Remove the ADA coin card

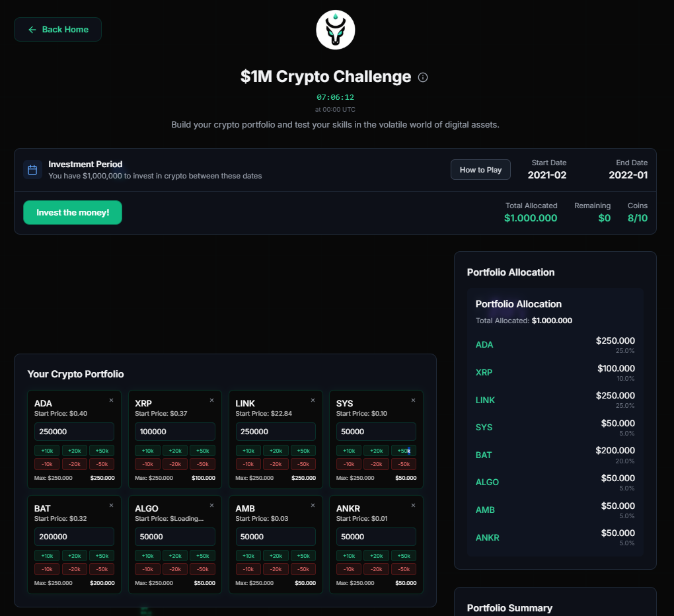(x=110, y=400)
